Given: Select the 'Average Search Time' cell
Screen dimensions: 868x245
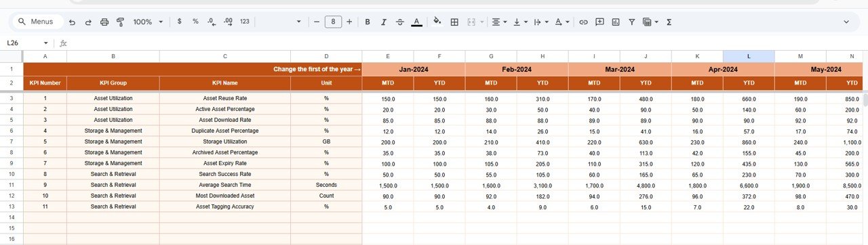Looking at the screenshot, I should click(x=225, y=185).
